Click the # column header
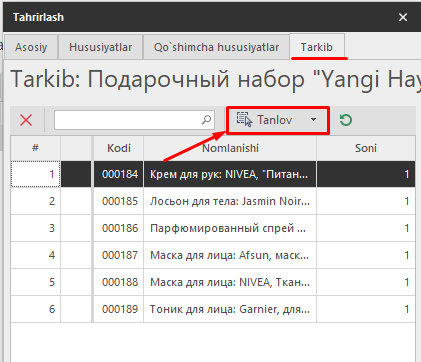 click(x=35, y=148)
